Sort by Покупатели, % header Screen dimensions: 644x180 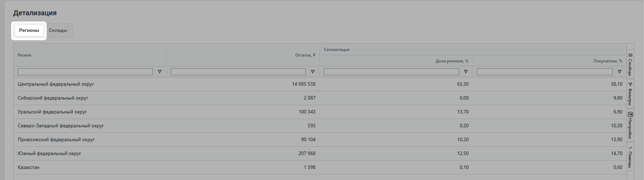tap(607, 61)
